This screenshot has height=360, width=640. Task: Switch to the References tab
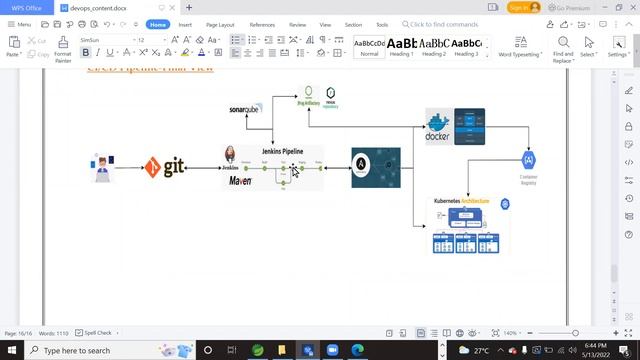pos(262,25)
